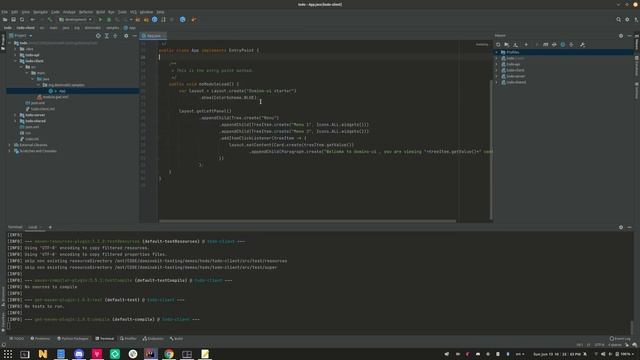
Task: Select the Local terminal tab
Action: (x=33, y=227)
